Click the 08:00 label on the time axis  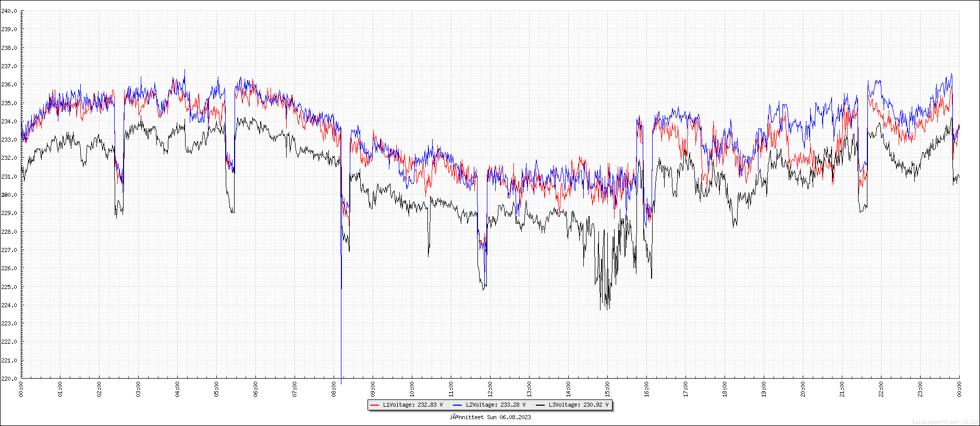point(334,389)
